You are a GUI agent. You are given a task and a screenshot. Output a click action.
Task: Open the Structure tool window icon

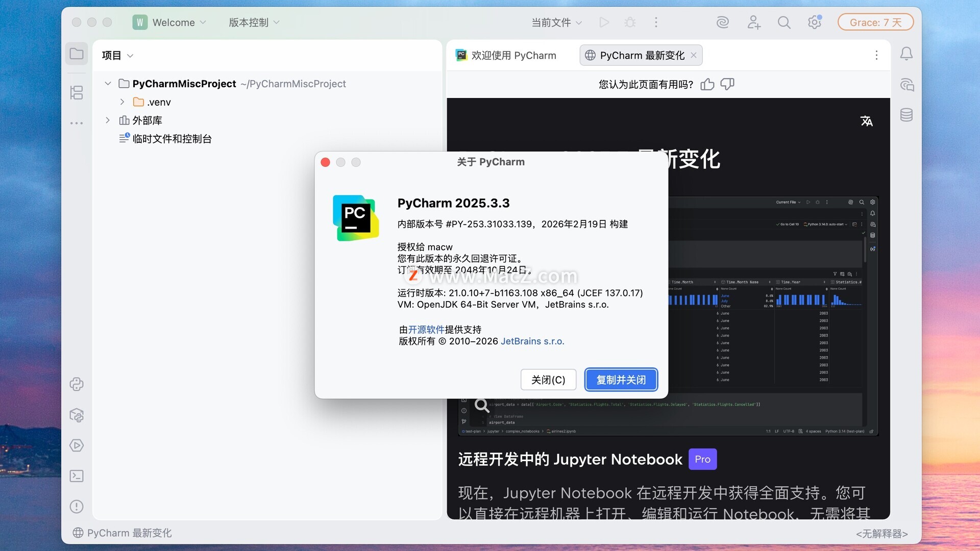pos(77,92)
